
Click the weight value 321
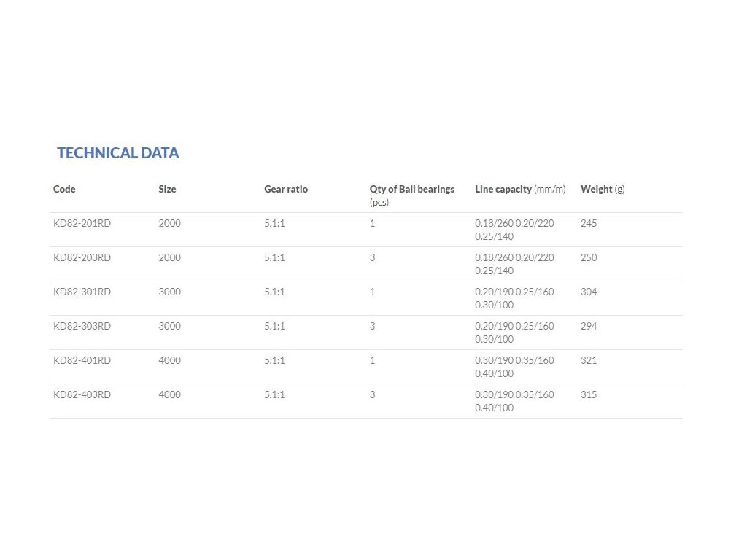[589, 360]
